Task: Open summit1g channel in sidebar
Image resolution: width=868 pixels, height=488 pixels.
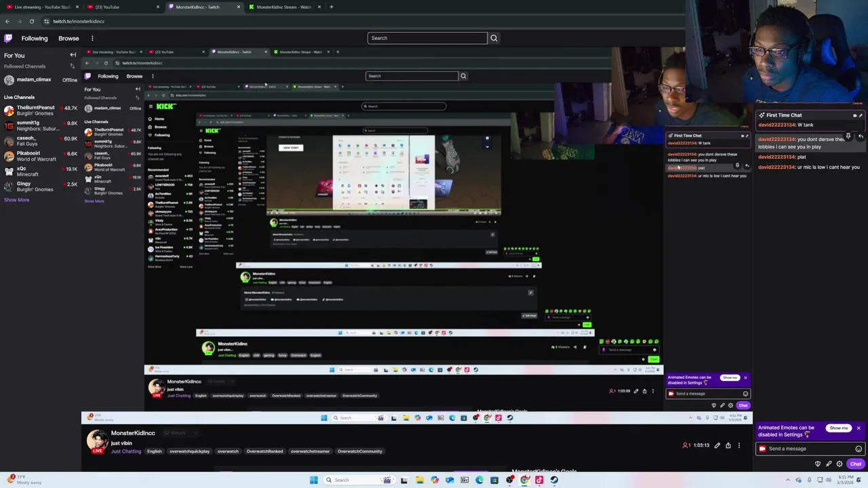Action: coord(40,125)
